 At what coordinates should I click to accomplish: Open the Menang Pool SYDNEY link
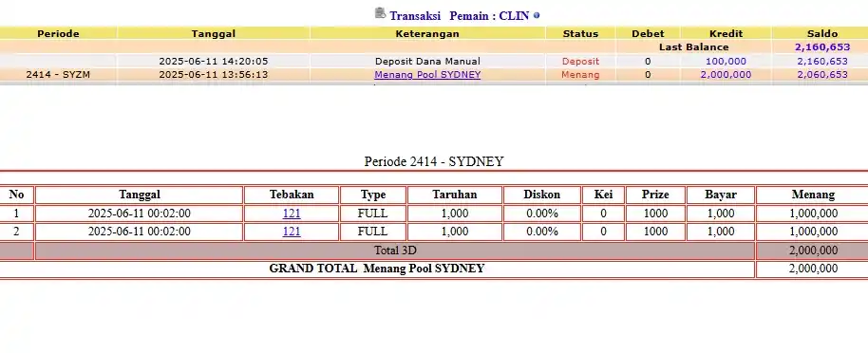[427, 75]
